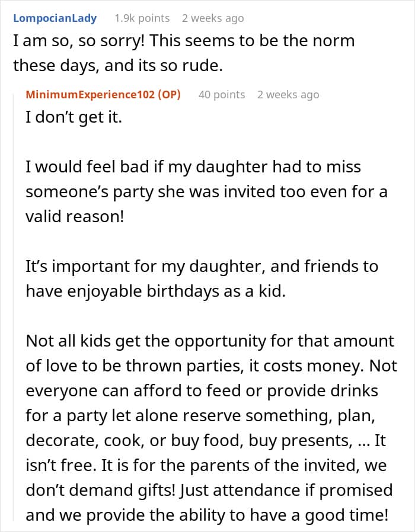Click the line starting 'I would feel bad'
Viewport: 415px width, 532px height.
[193, 167]
